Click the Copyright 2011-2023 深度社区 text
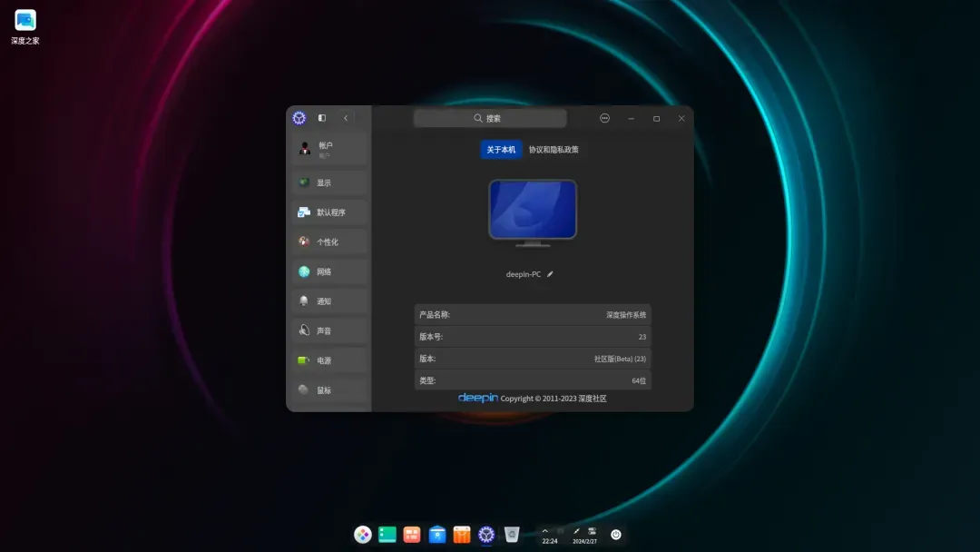The image size is (980, 552). [554, 399]
